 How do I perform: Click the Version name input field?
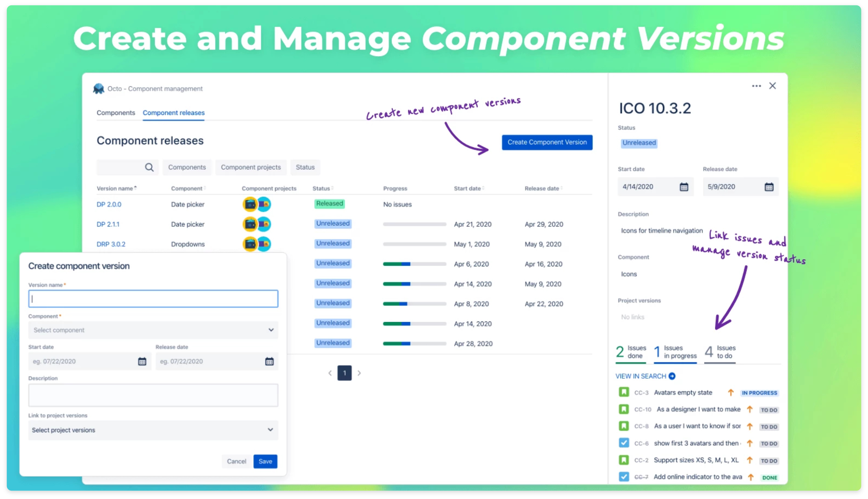click(153, 299)
